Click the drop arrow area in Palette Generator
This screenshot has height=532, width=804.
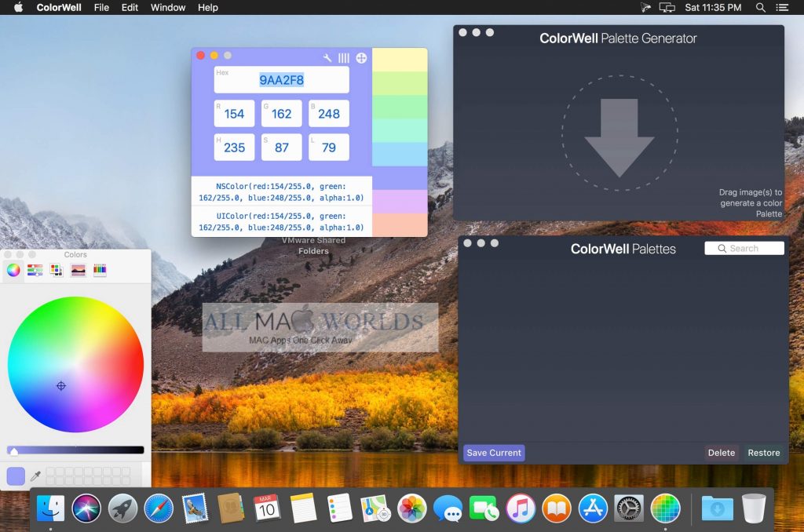click(x=619, y=133)
